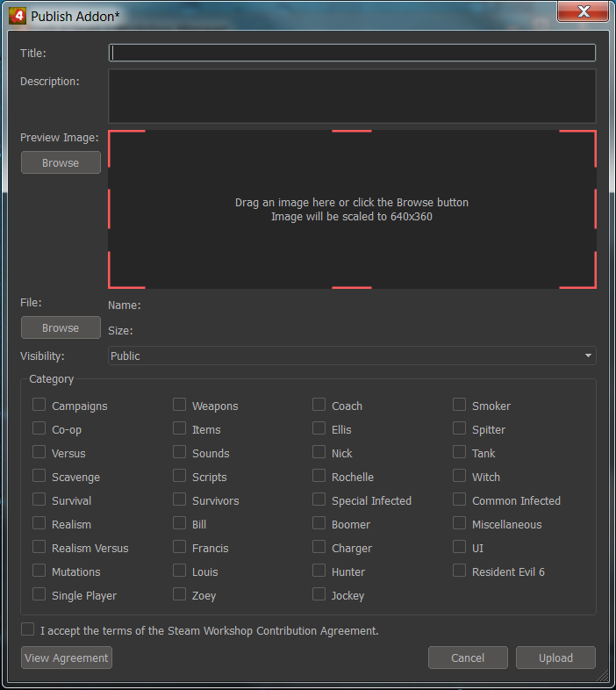
Task: Tick the Rochelle checkbox
Action: click(319, 476)
